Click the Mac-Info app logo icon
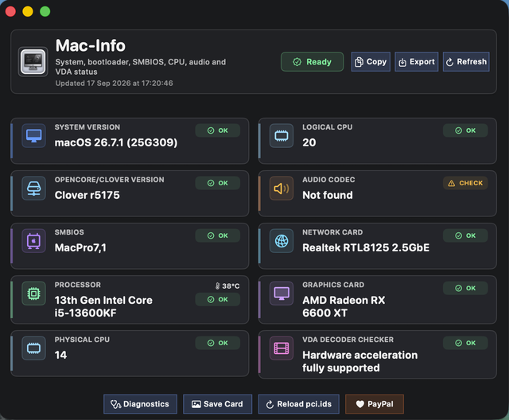 click(33, 62)
